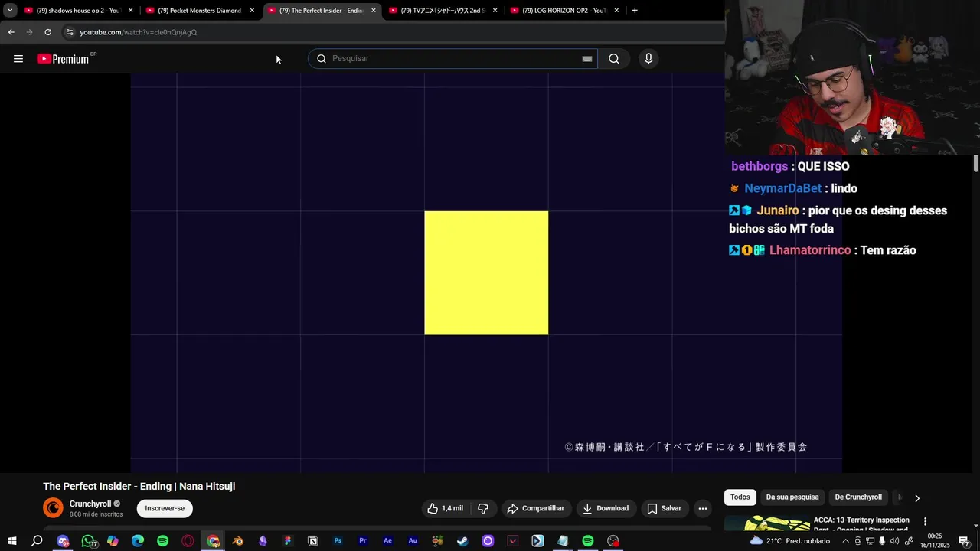Screen dimensions: 980x551
Task: Open the 21°C weather widget
Action: tap(789, 541)
